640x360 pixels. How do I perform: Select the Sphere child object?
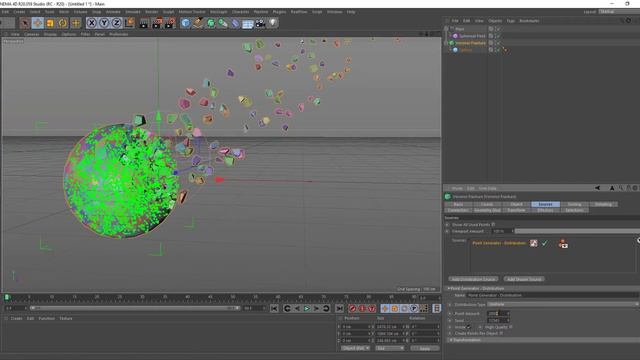pos(466,50)
